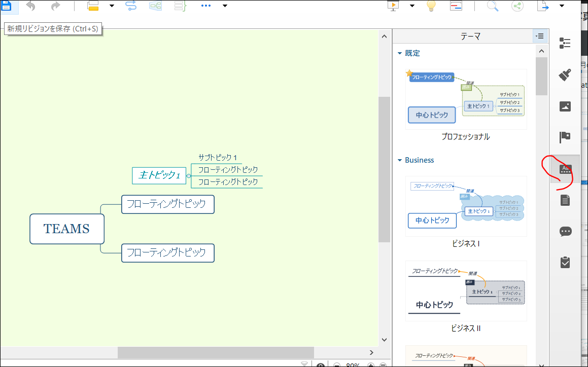
Task: Open the Outline sidebar panel
Action: (565, 43)
